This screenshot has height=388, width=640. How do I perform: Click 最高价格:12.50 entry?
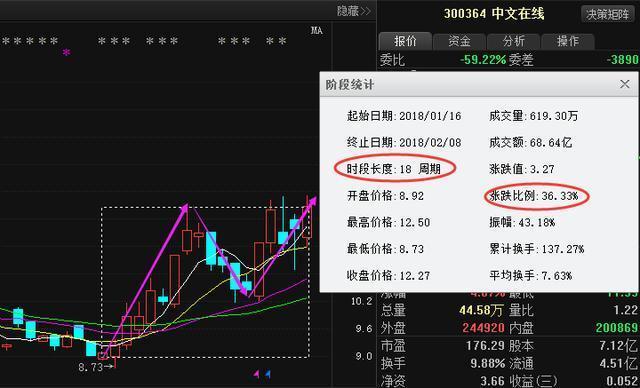pos(388,223)
